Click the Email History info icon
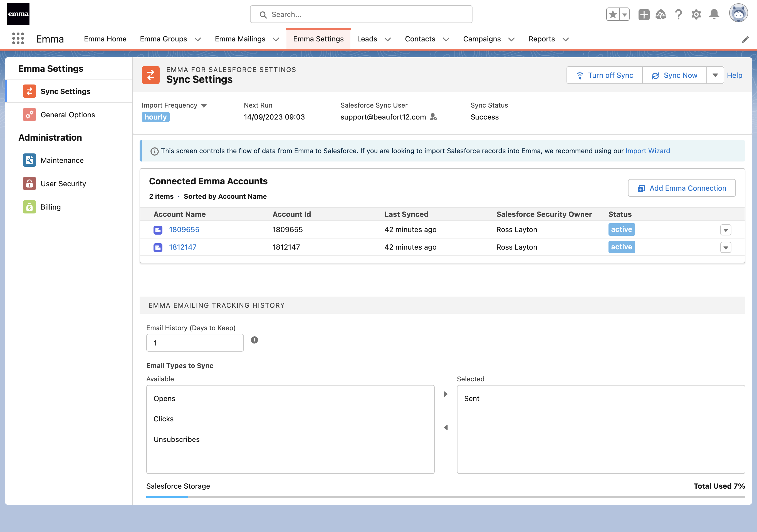This screenshot has height=532, width=757. pos(254,340)
